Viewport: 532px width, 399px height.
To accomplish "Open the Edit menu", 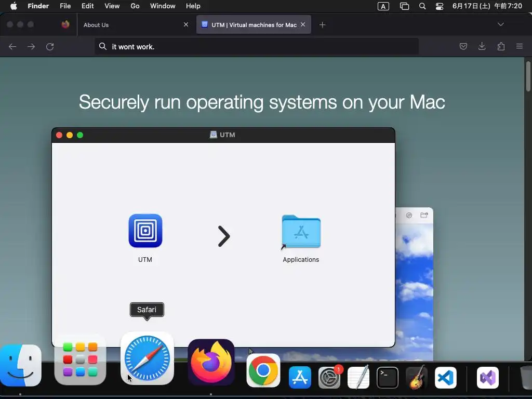I will pos(87,6).
